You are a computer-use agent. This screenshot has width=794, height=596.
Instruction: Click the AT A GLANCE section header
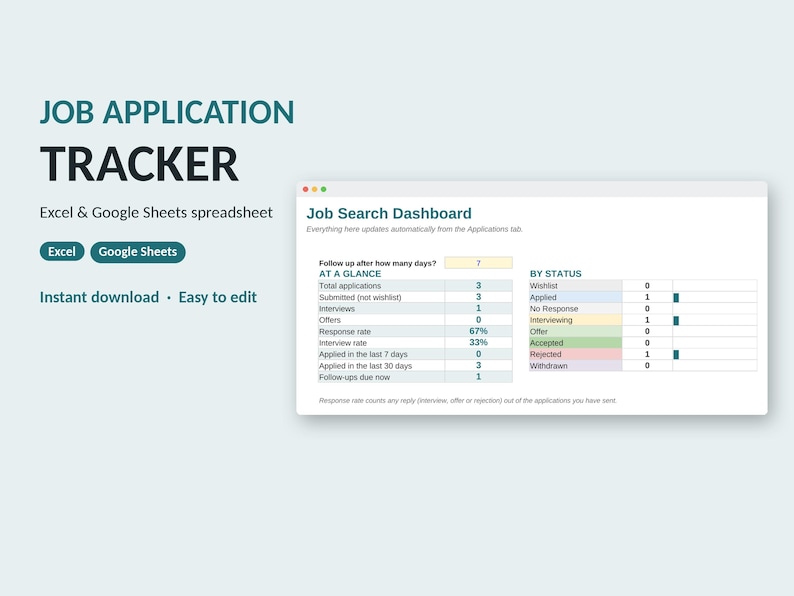(350, 274)
